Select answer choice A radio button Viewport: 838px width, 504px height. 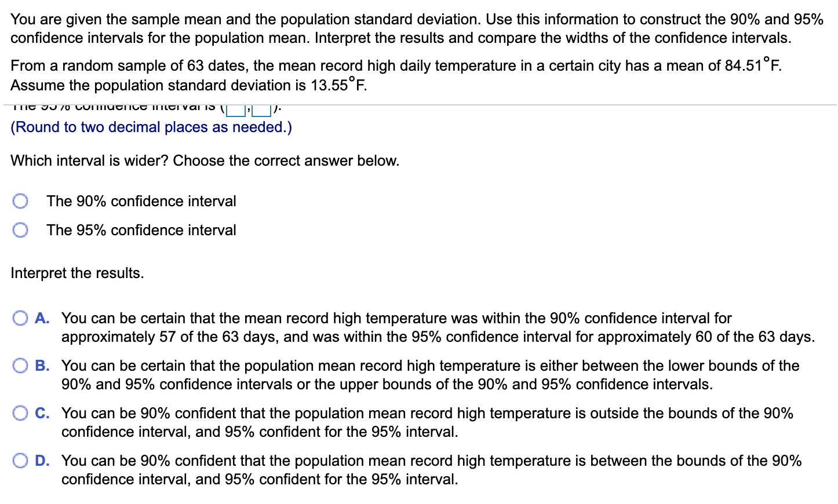coord(21,317)
